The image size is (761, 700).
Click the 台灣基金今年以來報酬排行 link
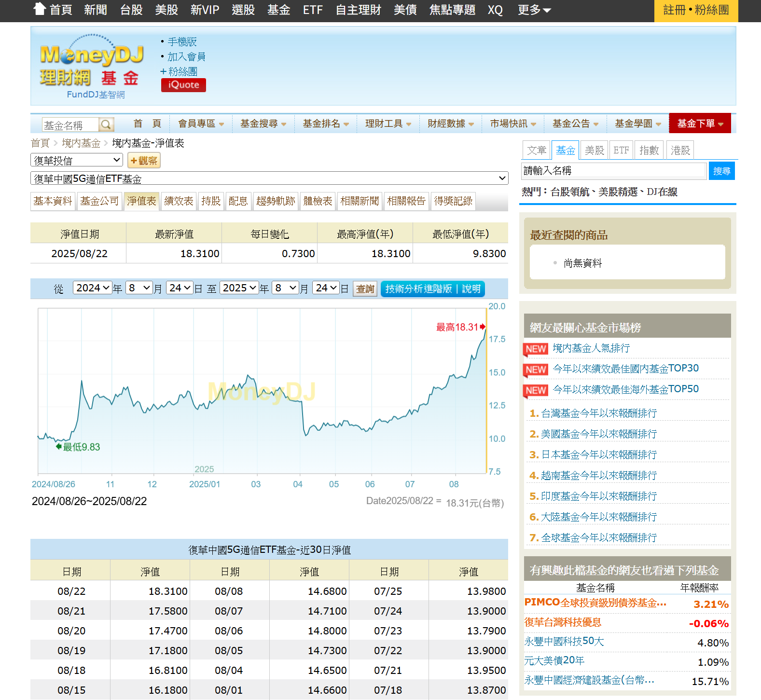[598, 413]
